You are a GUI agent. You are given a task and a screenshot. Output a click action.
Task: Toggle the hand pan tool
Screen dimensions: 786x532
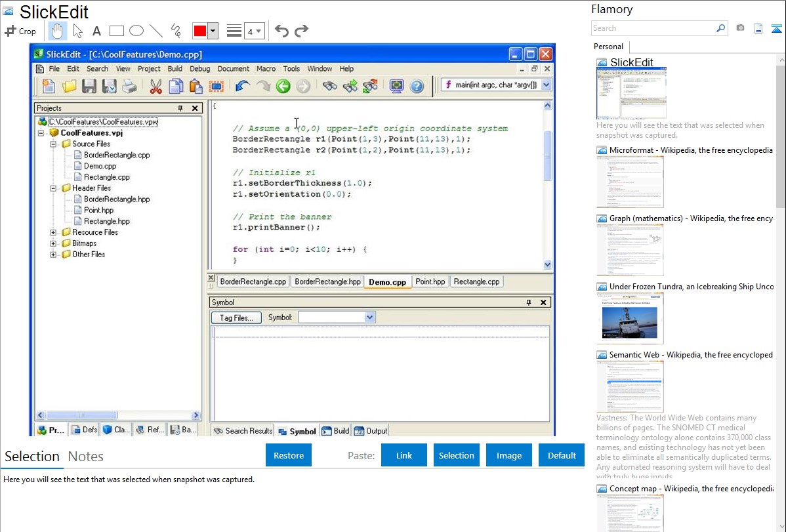[x=58, y=31]
